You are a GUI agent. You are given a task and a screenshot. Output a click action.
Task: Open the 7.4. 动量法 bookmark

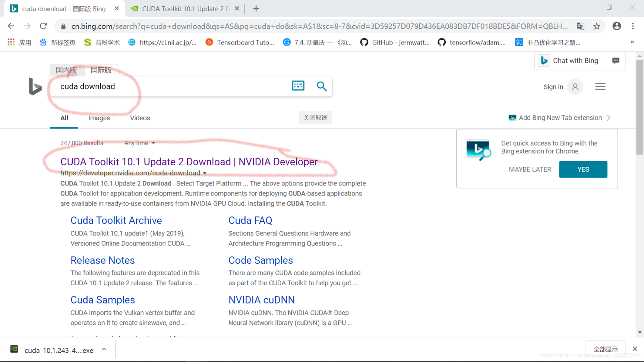(317, 42)
